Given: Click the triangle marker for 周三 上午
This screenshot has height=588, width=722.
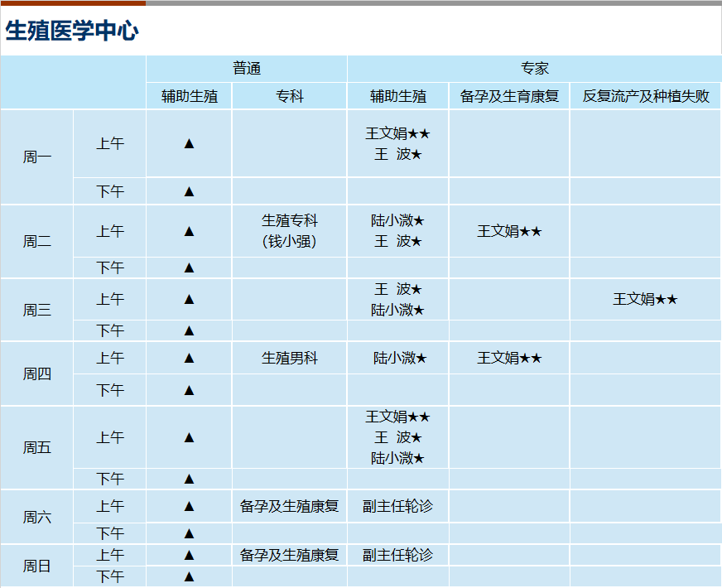Looking at the screenshot, I should [189, 299].
